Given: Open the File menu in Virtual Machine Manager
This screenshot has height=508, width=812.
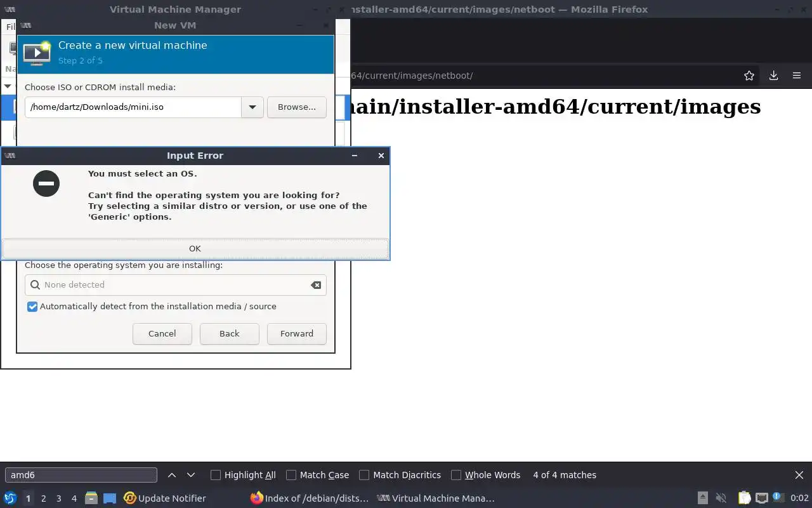Looking at the screenshot, I should point(10,27).
